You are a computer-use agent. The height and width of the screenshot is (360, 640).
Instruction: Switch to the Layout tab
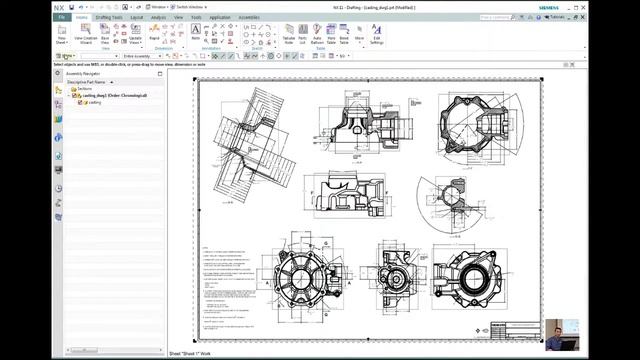pyautogui.click(x=137, y=18)
